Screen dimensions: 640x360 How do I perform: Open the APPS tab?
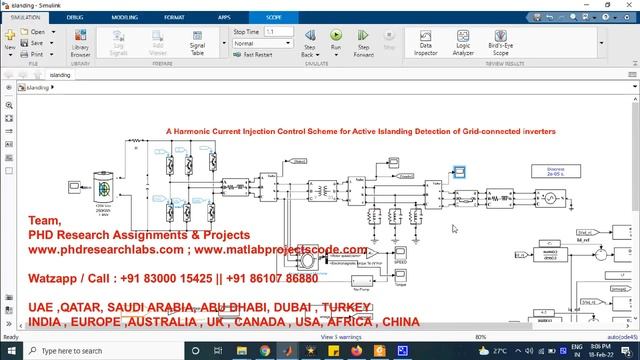pyautogui.click(x=224, y=18)
